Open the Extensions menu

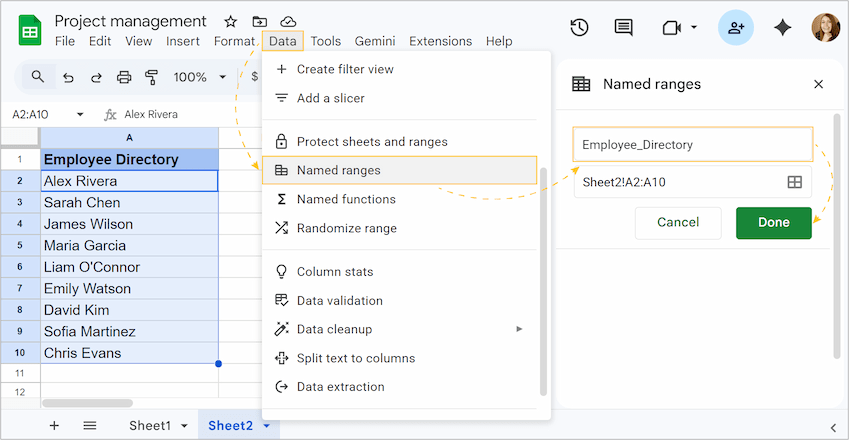[x=440, y=41]
